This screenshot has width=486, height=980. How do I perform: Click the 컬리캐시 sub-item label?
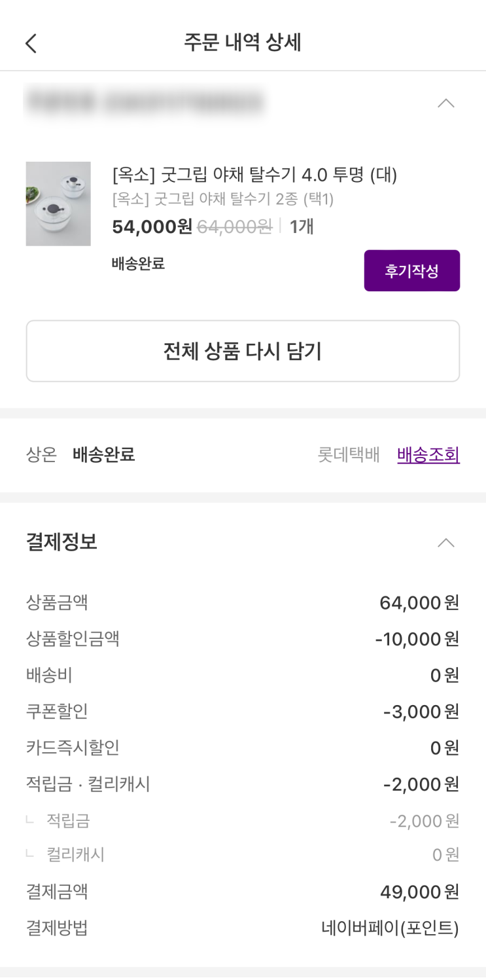75,854
